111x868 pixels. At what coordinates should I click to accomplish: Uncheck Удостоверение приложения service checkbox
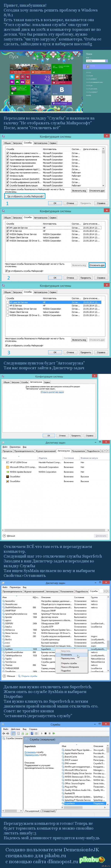pos(8,160)
